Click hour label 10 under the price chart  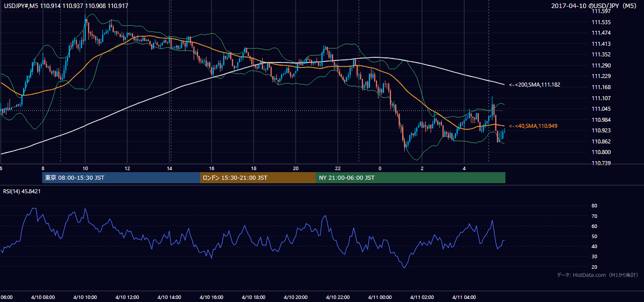pyautogui.click(x=85, y=169)
